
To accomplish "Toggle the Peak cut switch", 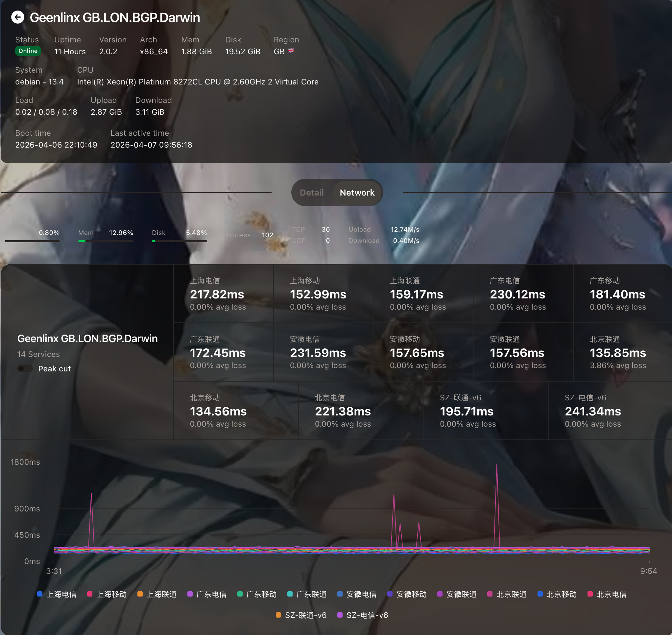I will pos(25,368).
